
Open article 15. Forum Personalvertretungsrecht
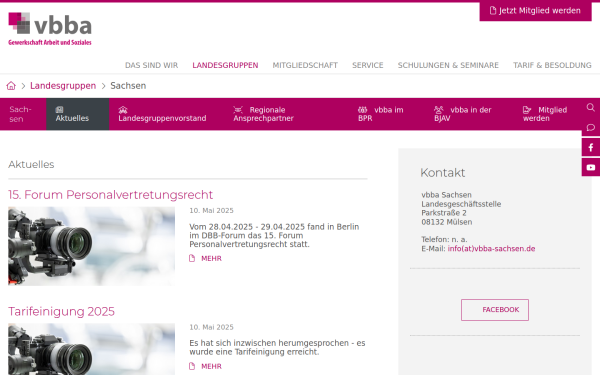(111, 195)
